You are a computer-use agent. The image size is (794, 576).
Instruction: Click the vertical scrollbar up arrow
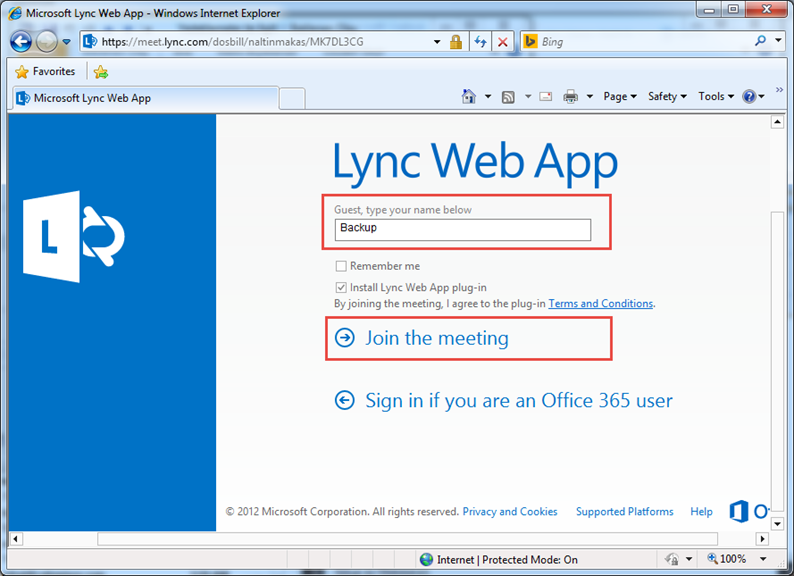[x=777, y=122]
